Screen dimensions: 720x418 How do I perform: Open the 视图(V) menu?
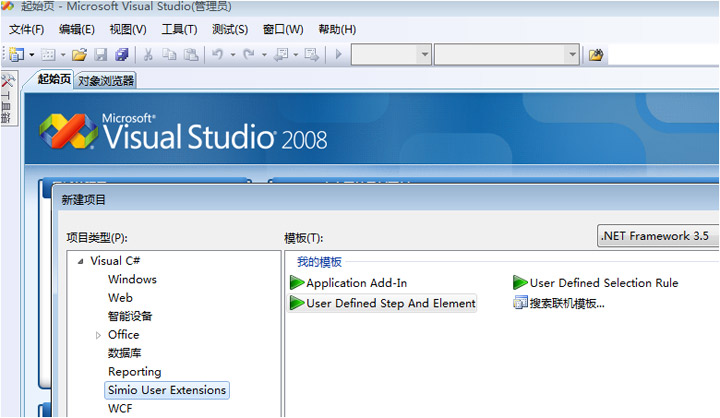tap(128, 29)
